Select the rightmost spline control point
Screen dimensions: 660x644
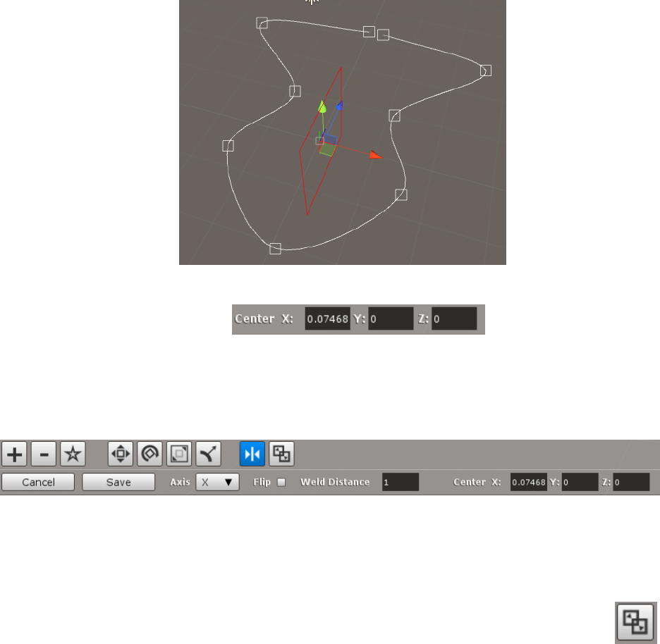tap(486, 70)
